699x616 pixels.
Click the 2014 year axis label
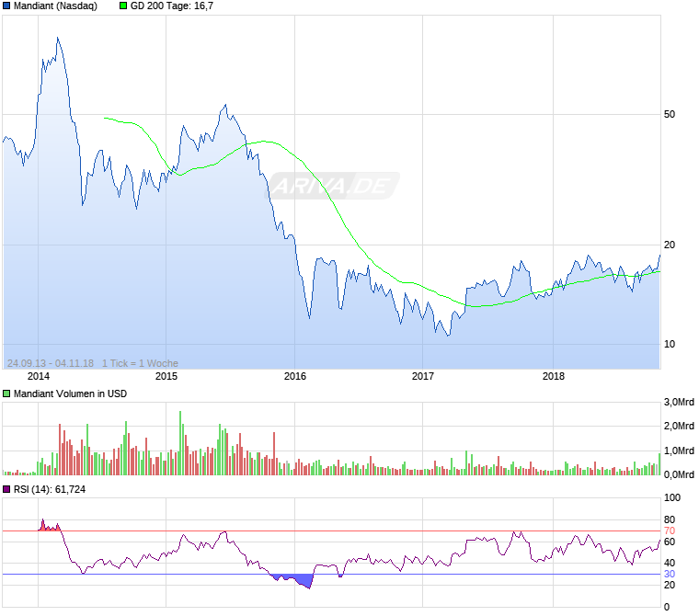[x=39, y=376]
